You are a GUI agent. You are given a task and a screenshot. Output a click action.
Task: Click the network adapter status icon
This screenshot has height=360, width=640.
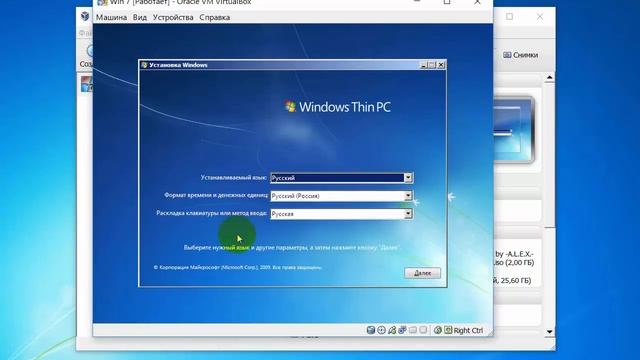[402, 330]
